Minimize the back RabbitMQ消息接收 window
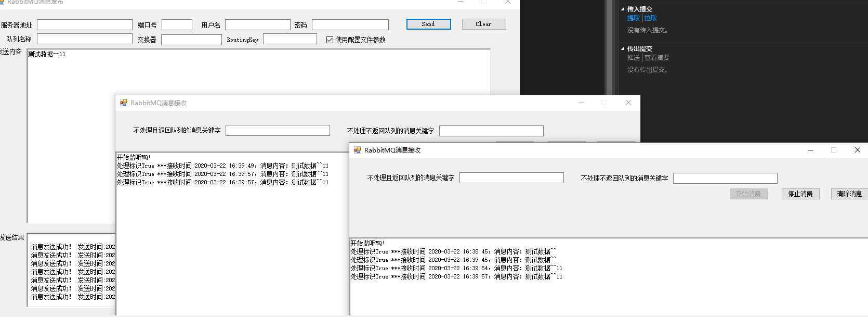The image size is (868, 317). point(581,103)
